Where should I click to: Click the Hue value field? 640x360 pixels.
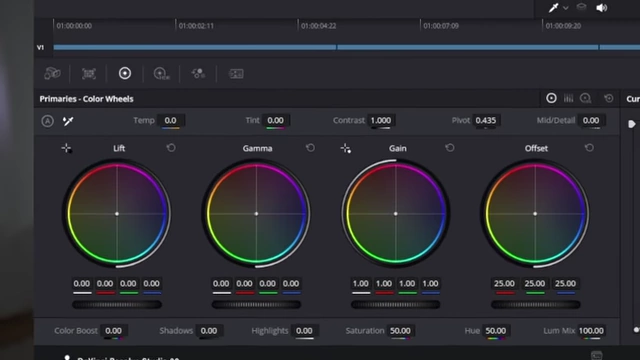coord(496,331)
